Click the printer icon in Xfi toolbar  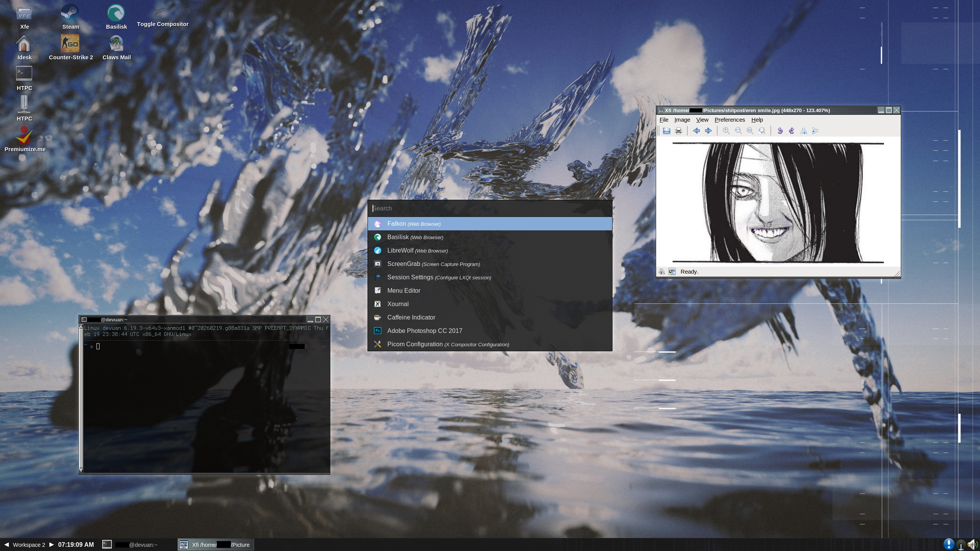click(x=678, y=131)
